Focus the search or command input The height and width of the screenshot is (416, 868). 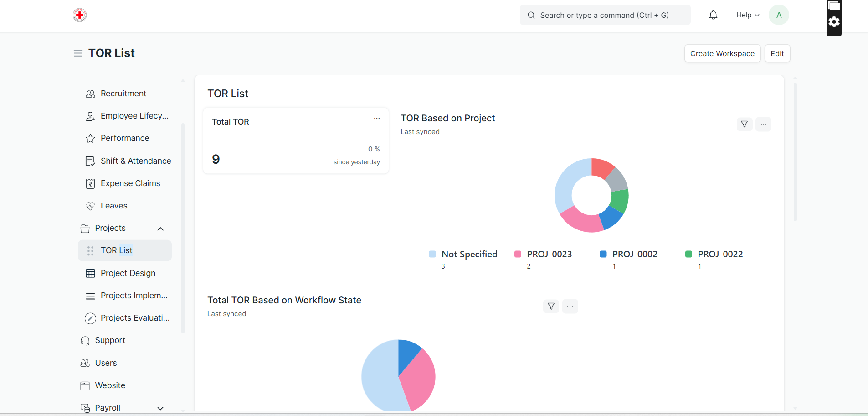coord(605,15)
